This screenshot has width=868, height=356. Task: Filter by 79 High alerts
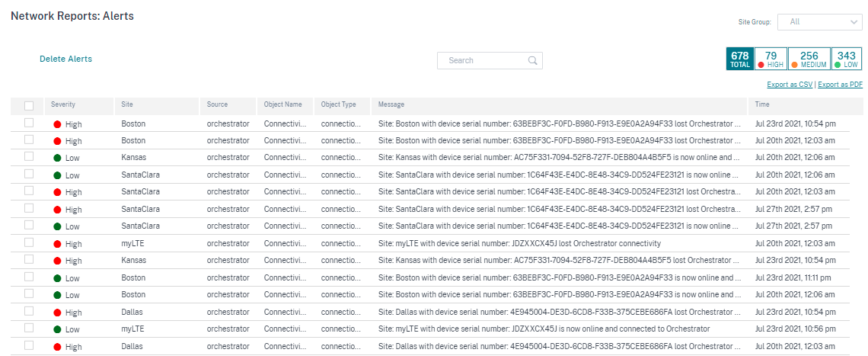pos(771,59)
